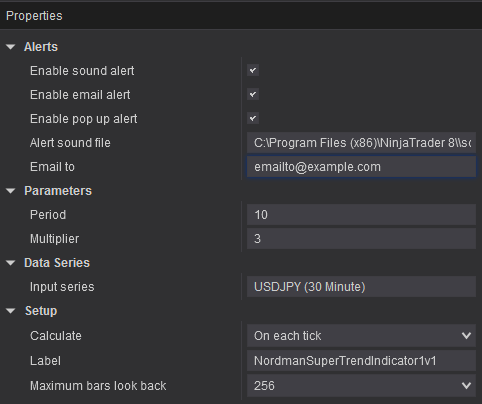
Task: Collapse the Setup section arrow
Action: pyautogui.click(x=11, y=311)
